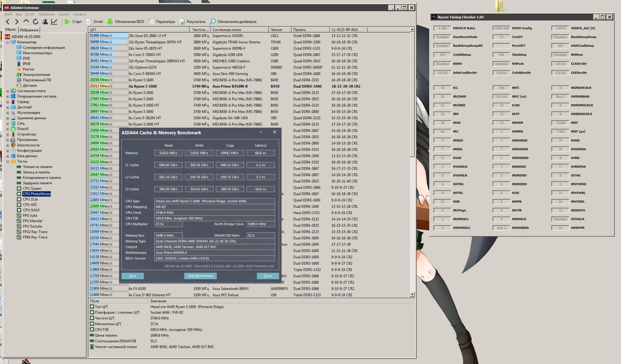Toggle the Тип ЦП checkbox
This screenshot has width=621, height=364.
pos(92,307)
